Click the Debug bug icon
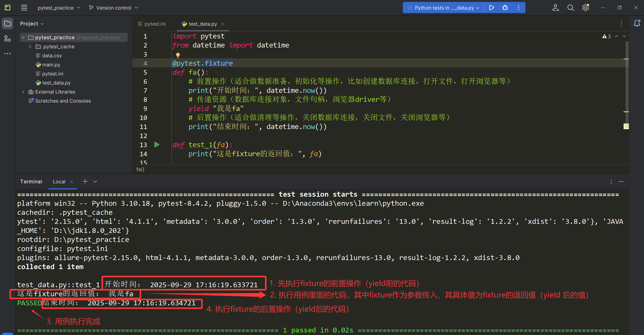Image resolution: width=644 pixels, height=335 pixels. 505,8
